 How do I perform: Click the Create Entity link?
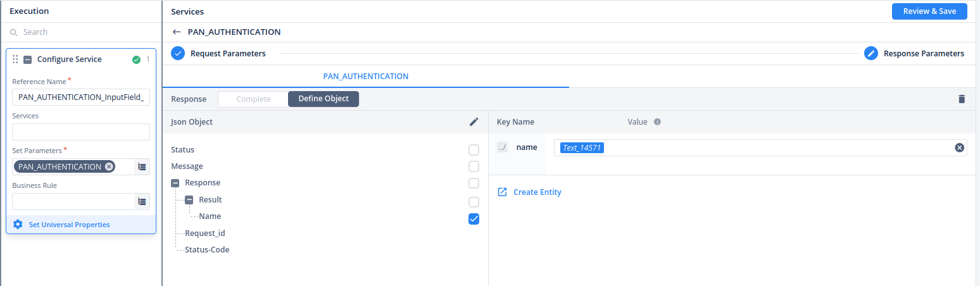[x=536, y=192]
